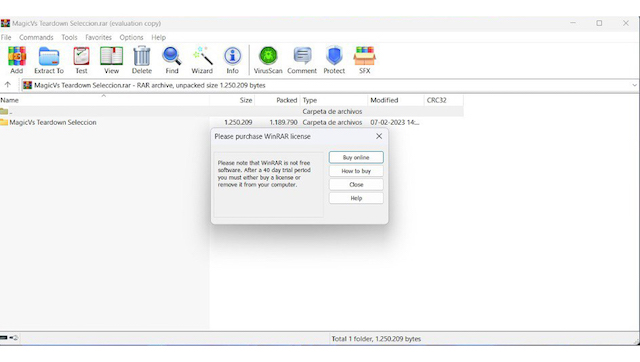Click the packed value 1.189.790
The height and width of the screenshot is (362, 640).
click(283, 122)
